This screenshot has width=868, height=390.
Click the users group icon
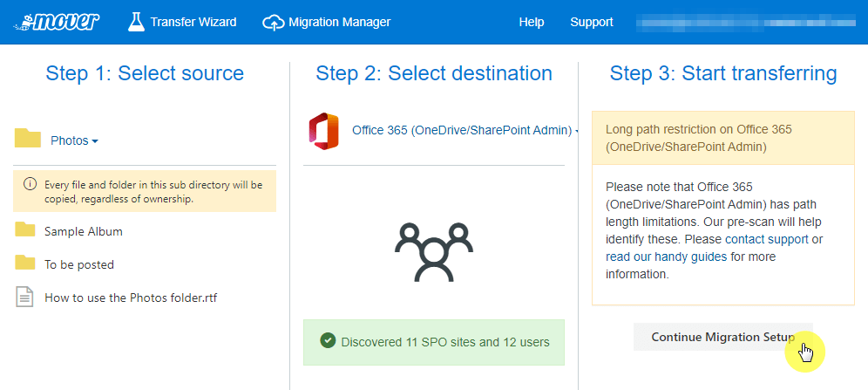(434, 252)
